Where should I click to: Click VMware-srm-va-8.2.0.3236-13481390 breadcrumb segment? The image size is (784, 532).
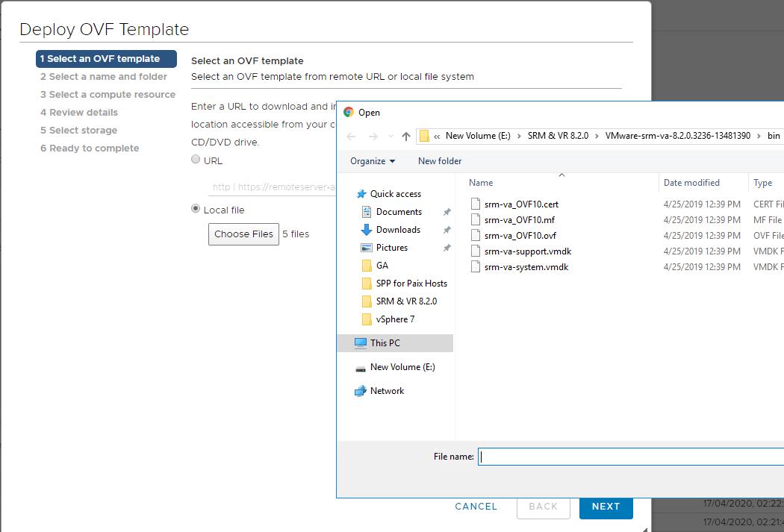click(677, 136)
